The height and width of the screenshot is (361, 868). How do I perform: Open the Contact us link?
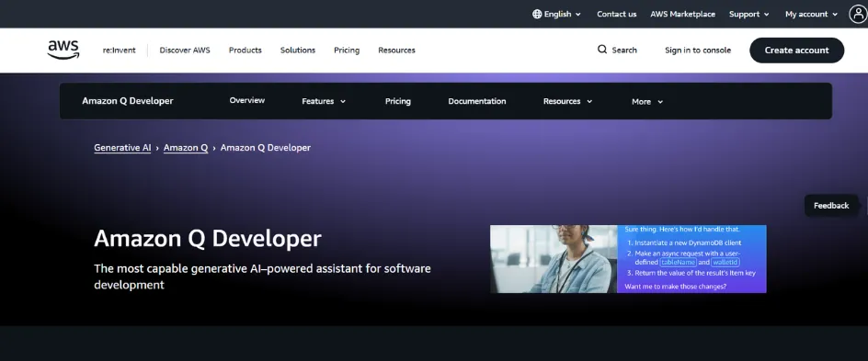point(617,15)
